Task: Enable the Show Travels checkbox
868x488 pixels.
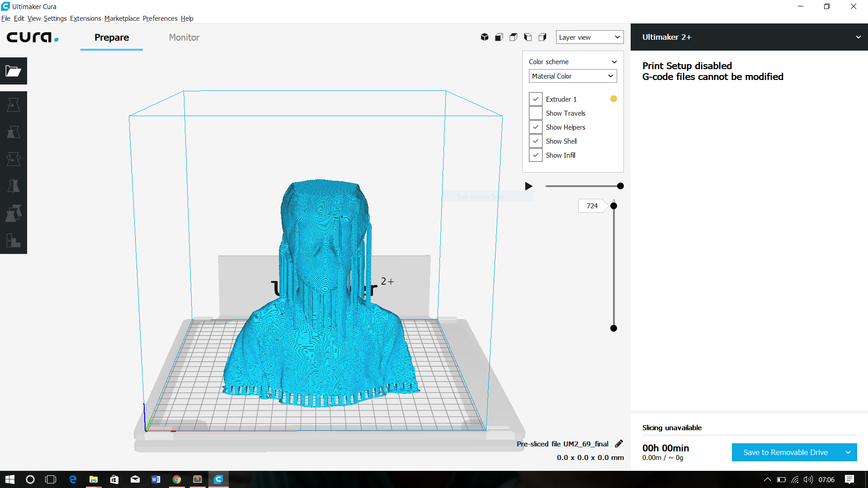Action: [x=536, y=113]
